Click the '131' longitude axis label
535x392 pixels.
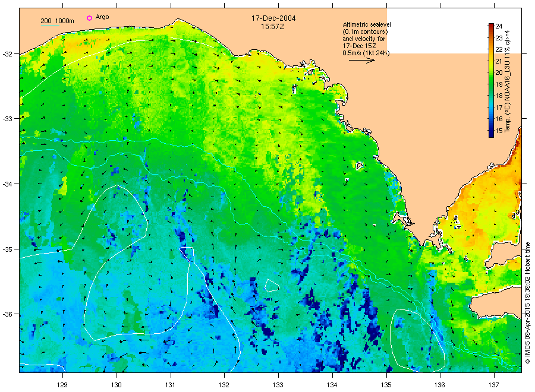click(x=170, y=385)
